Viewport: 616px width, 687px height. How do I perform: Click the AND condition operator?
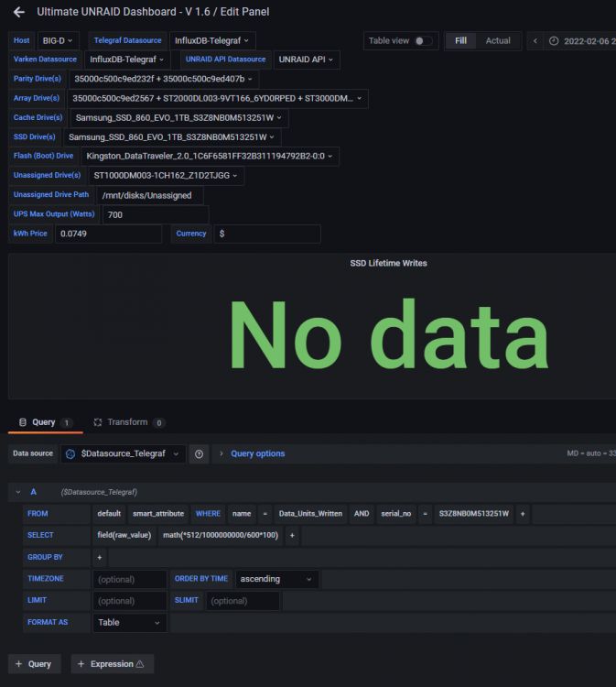(x=362, y=514)
